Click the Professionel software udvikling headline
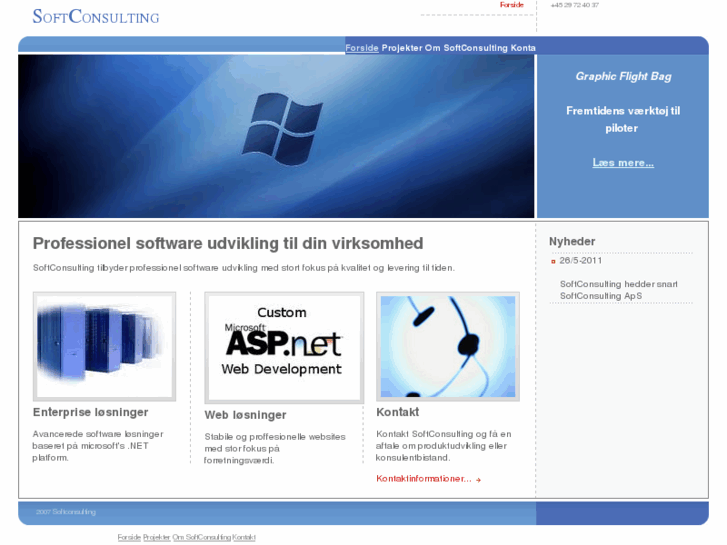The height and width of the screenshot is (545, 727). coord(228,244)
